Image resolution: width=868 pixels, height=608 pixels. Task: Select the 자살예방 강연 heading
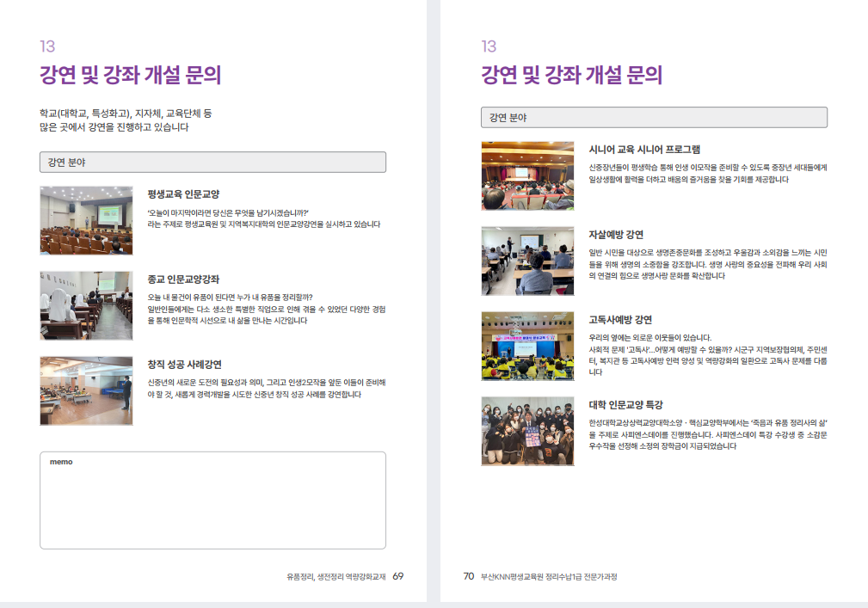click(616, 234)
